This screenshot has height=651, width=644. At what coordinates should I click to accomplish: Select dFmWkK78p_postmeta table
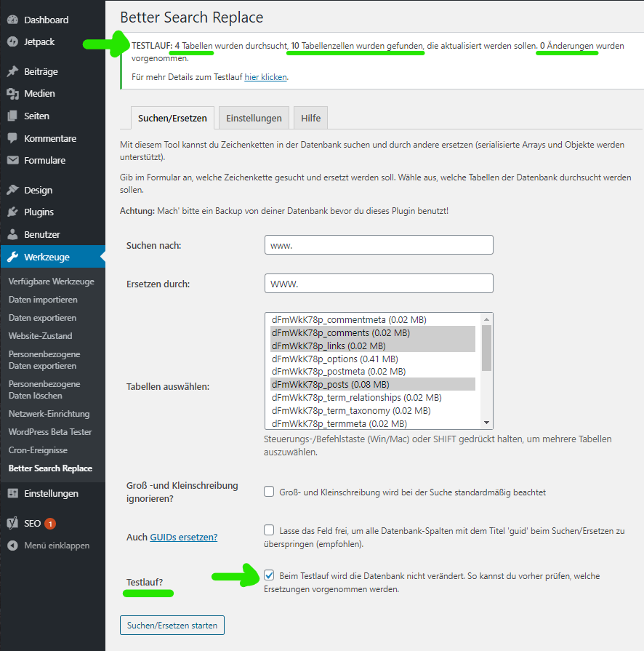tap(373, 371)
